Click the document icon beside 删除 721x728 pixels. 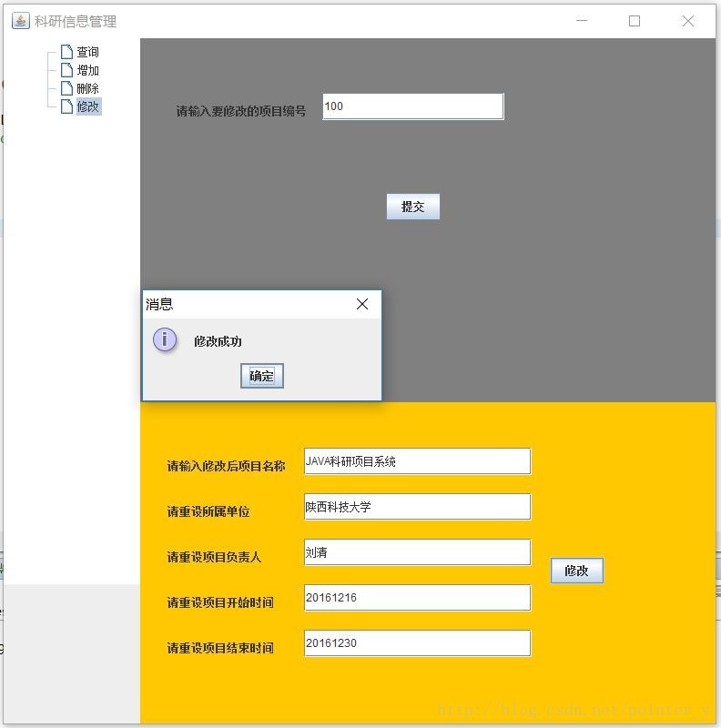[66, 88]
